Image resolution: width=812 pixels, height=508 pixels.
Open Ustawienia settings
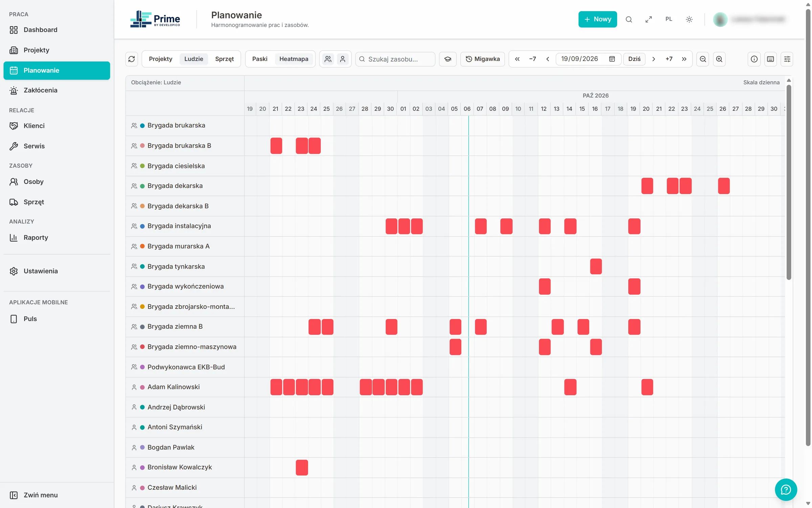57,271
